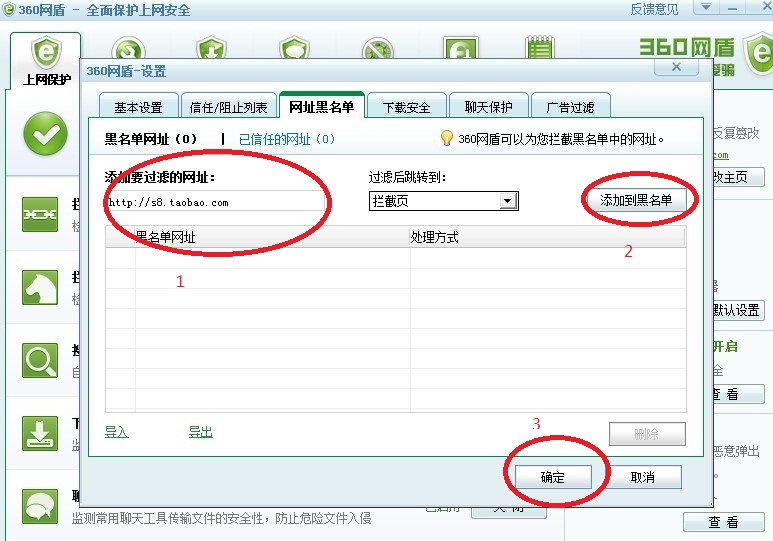Click the 确定 button

[553, 477]
